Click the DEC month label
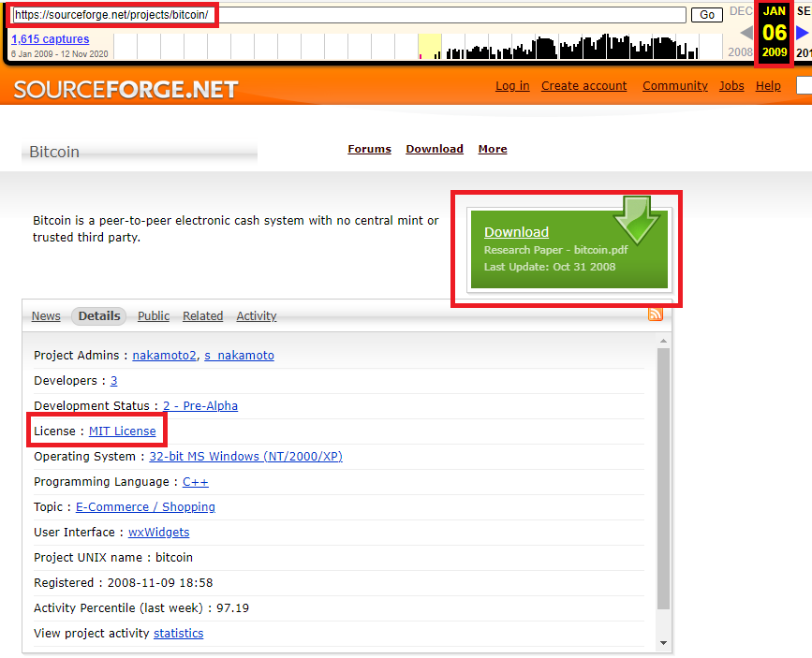Viewport: 812px width, 658px height. [x=741, y=11]
